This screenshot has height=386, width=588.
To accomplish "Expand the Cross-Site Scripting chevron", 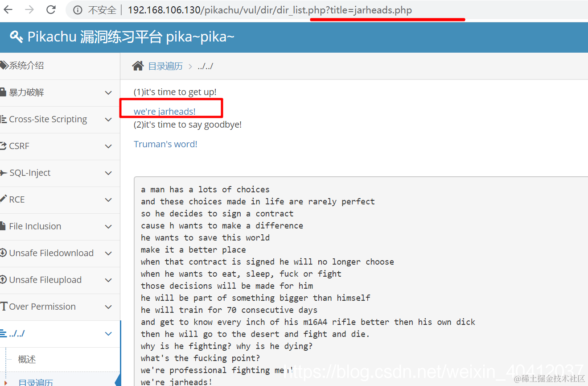I will [x=108, y=120].
